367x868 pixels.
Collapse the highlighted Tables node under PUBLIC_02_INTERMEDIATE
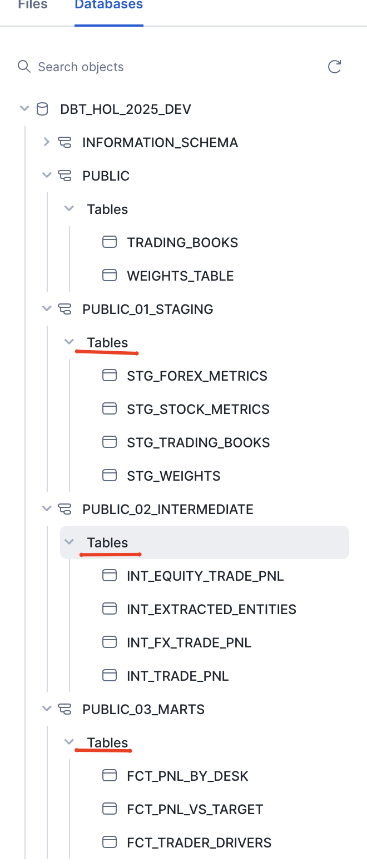click(69, 542)
